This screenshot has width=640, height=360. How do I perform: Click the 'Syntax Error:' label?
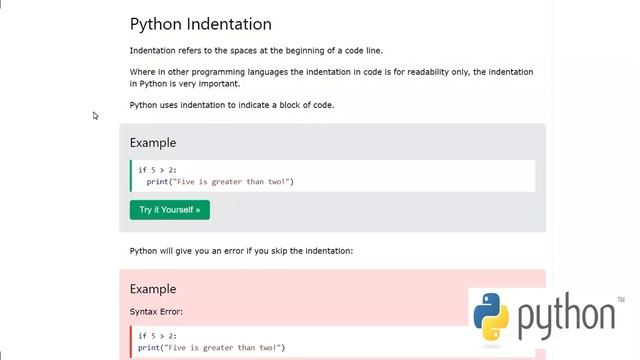pos(156,311)
